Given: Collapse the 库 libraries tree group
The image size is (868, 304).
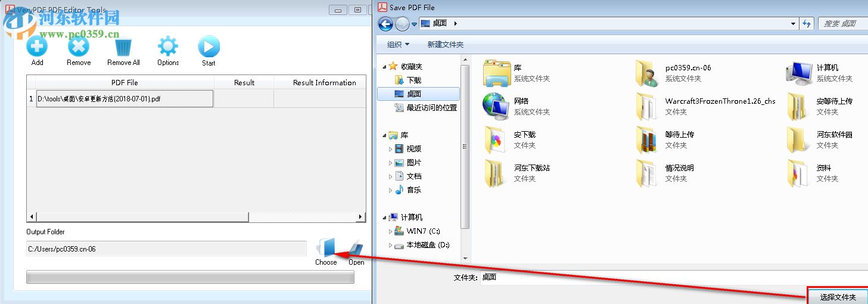Looking at the screenshot, I should pos(384,135).
